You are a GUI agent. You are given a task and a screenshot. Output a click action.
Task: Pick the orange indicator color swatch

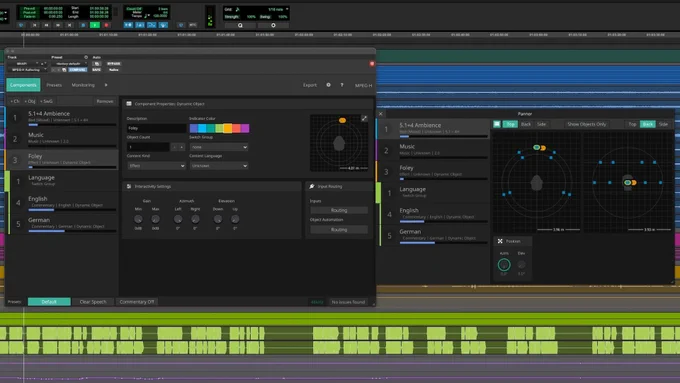(228, 128)
